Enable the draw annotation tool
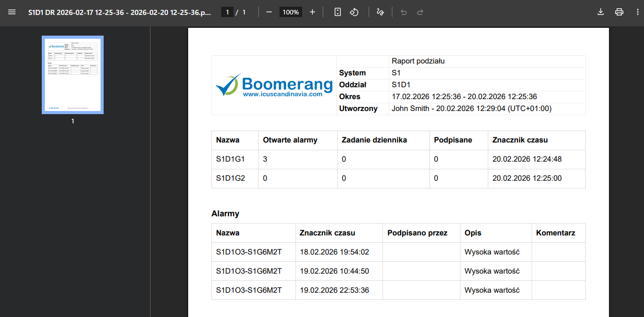 click(381, 12)
